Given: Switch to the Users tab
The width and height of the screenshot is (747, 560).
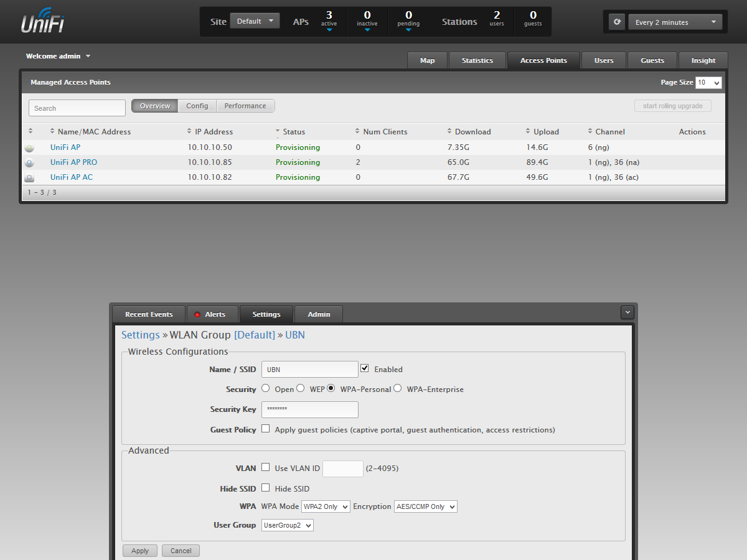Looking at the screenshot, I should [604, 60].
